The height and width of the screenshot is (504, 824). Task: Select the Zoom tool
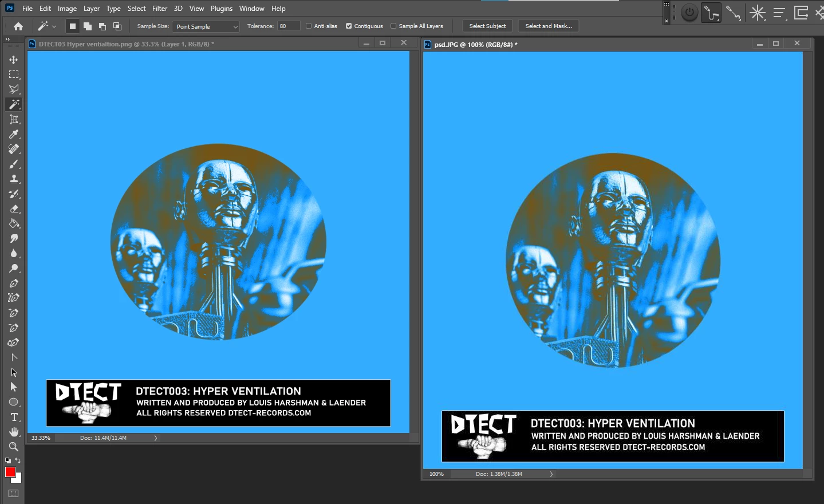14,447
